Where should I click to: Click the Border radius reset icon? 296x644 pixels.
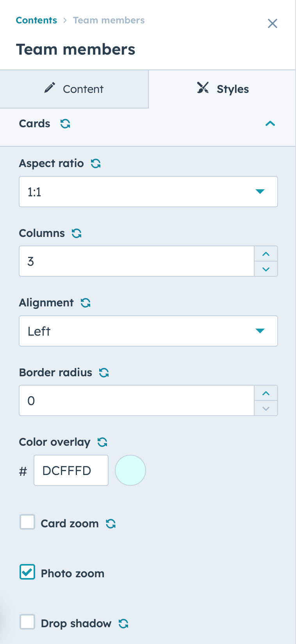coord(104,373)
